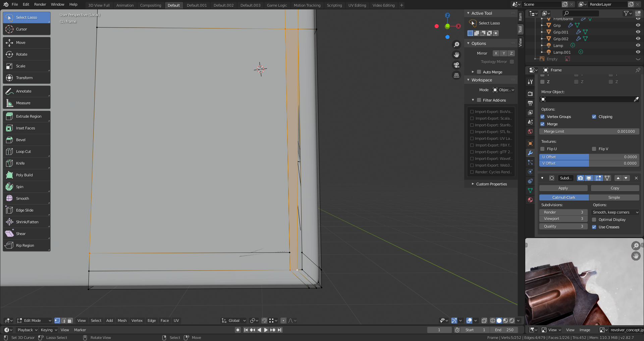Uncheck the Use Creases option
Viewport: 644px width, 341px height.
[x=594, y=227]
